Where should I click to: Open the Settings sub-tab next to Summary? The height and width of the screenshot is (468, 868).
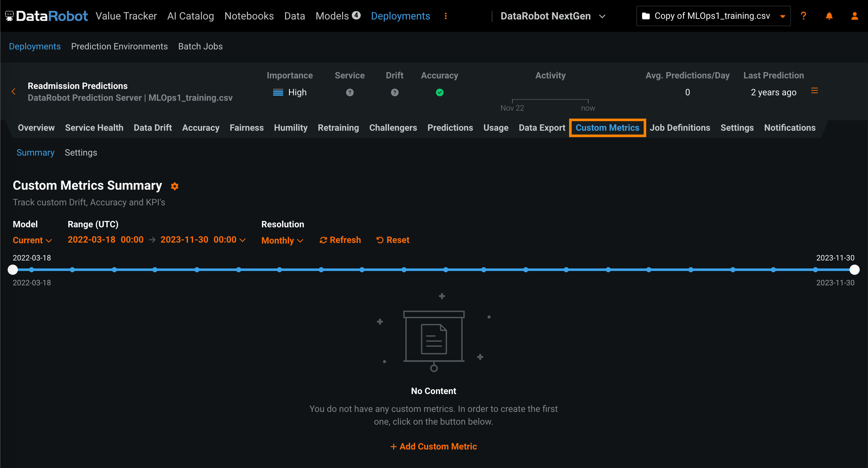pos(81,153)
